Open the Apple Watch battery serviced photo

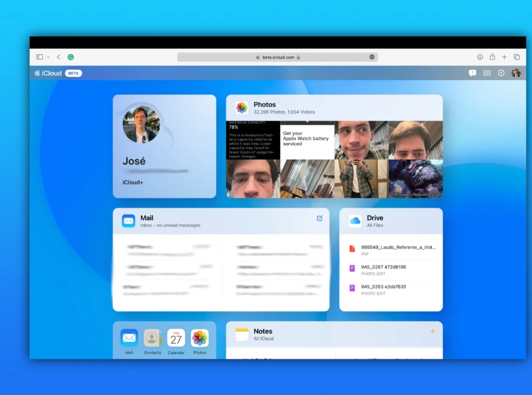307,140
